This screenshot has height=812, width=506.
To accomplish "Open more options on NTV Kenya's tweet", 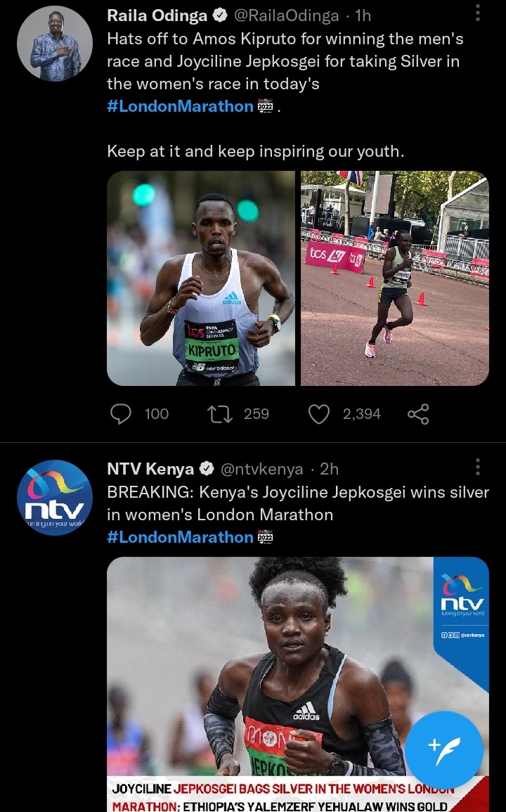I will pyautogui.click(x=477, y=467).
